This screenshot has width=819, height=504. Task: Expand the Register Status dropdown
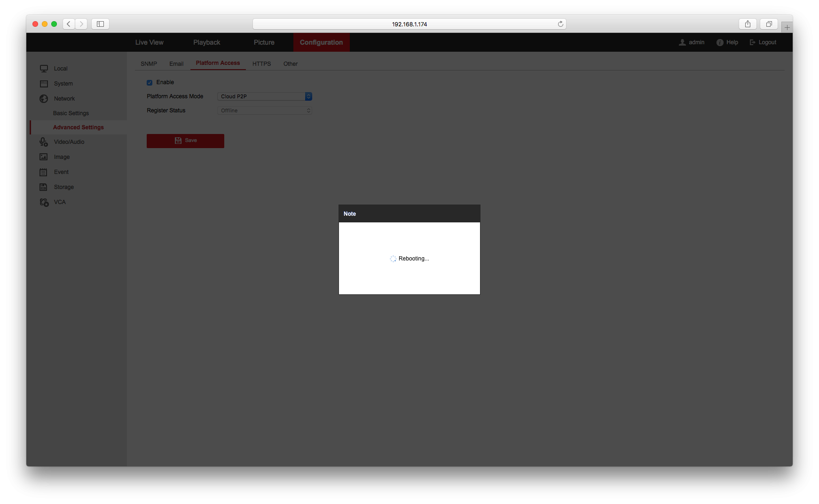(265, 110)
